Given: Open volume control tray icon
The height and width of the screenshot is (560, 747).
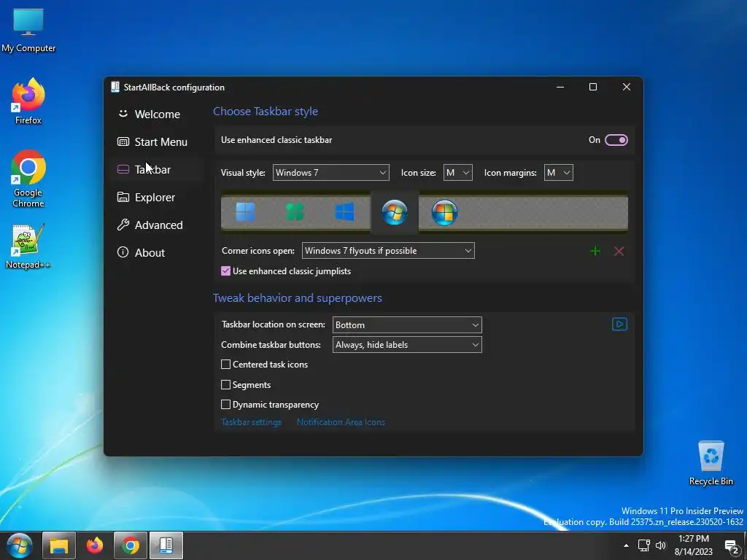Looking at the screenshot, I should [661, 545].
